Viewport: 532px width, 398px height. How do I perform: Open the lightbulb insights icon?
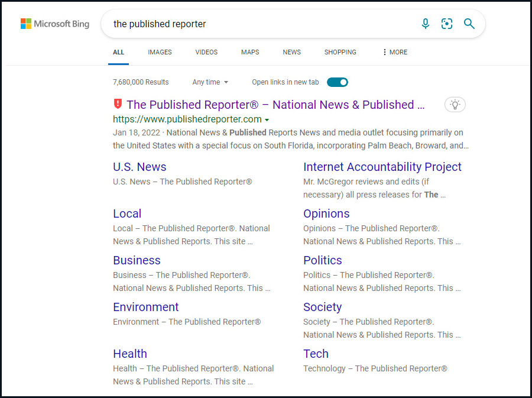455,105
